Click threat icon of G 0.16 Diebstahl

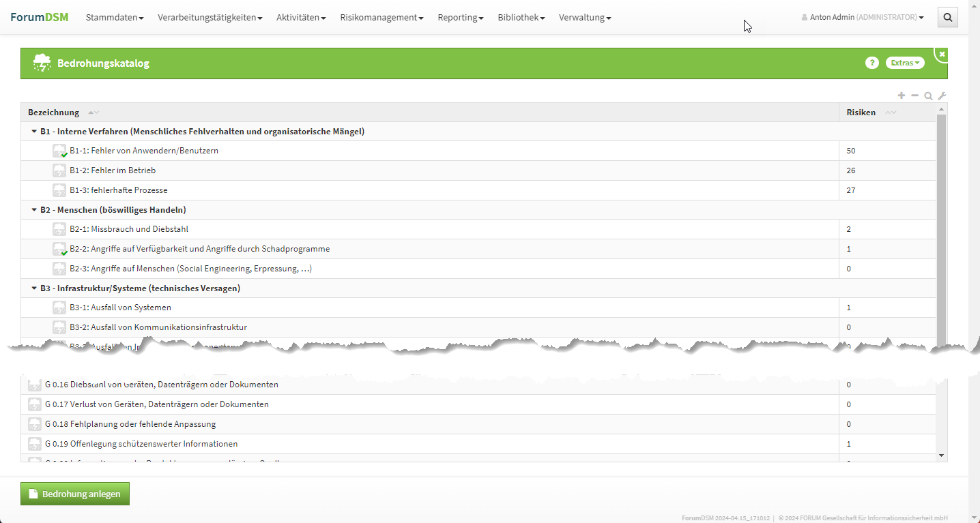35,385
